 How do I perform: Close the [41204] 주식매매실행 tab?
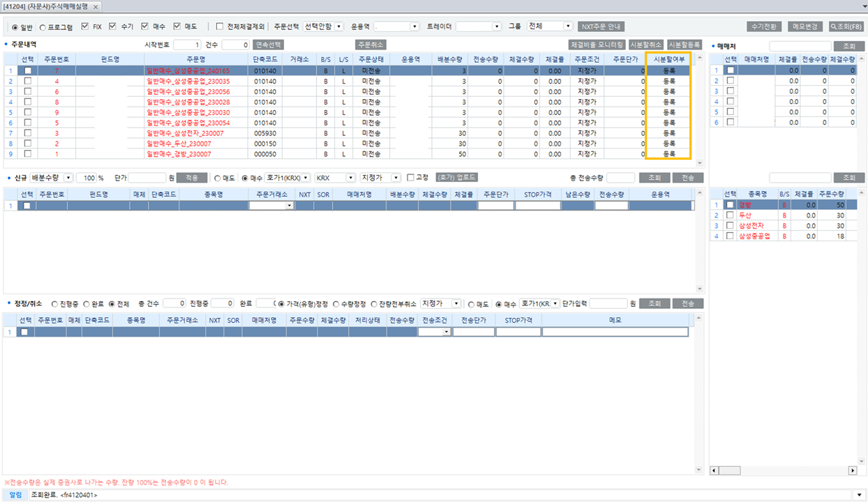pyautogui.click(x=96, y=6)
